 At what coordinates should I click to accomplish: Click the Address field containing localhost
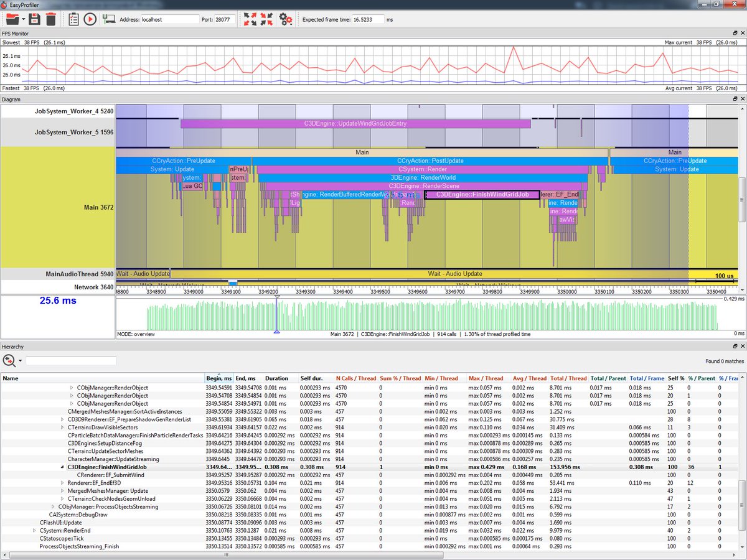coord(170,19)
